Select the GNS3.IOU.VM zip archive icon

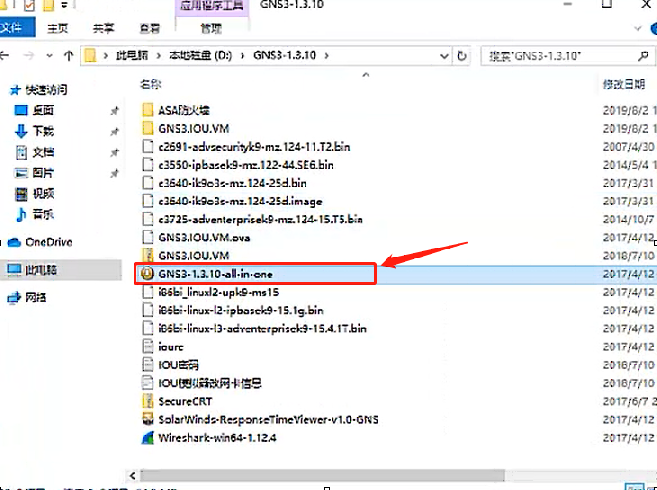(x=147, y=256)
